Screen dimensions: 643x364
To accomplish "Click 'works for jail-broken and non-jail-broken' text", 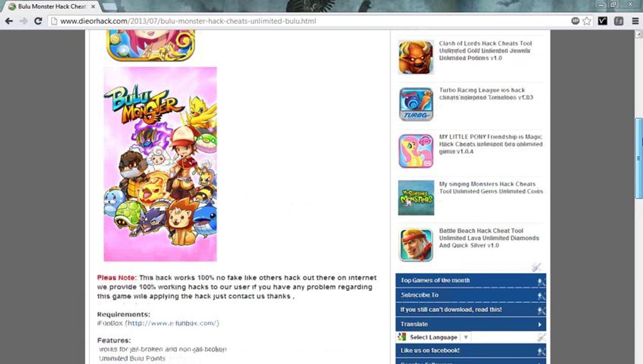I will pos(162,349).
